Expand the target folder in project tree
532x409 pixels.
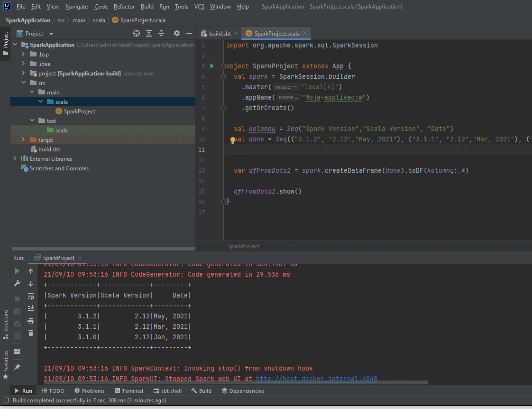point(24,140)
